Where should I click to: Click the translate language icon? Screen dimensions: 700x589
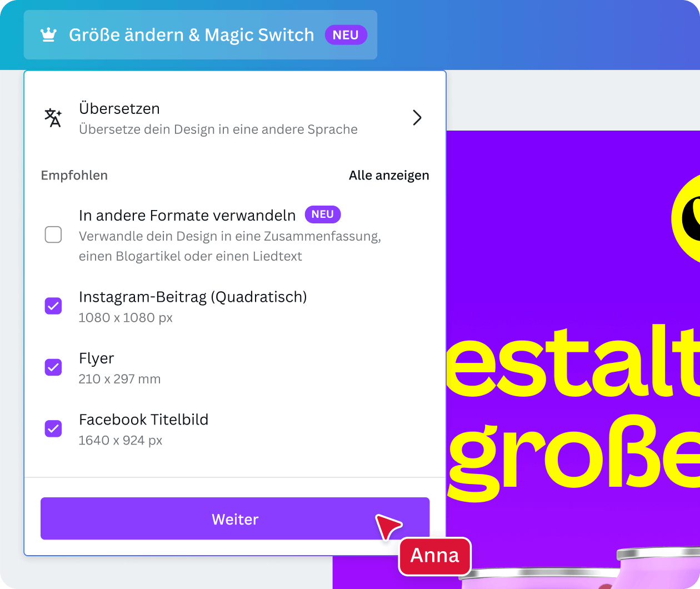pyautogui.click(x=53, y=118)
